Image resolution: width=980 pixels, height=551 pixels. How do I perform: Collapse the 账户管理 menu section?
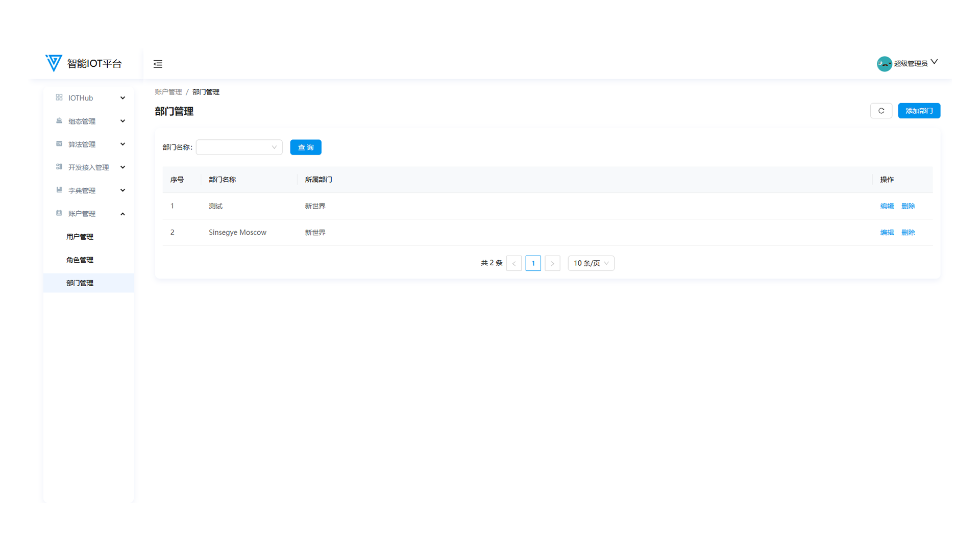pos(122,214)
